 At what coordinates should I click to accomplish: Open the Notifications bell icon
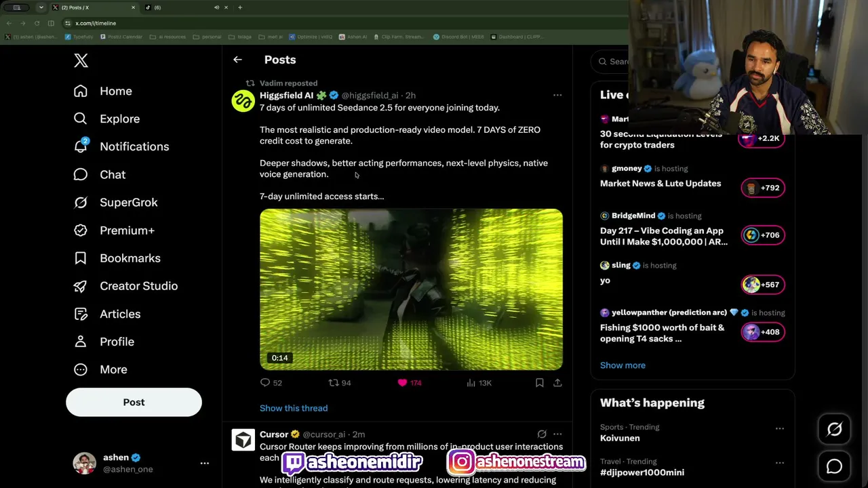[81, 146]
